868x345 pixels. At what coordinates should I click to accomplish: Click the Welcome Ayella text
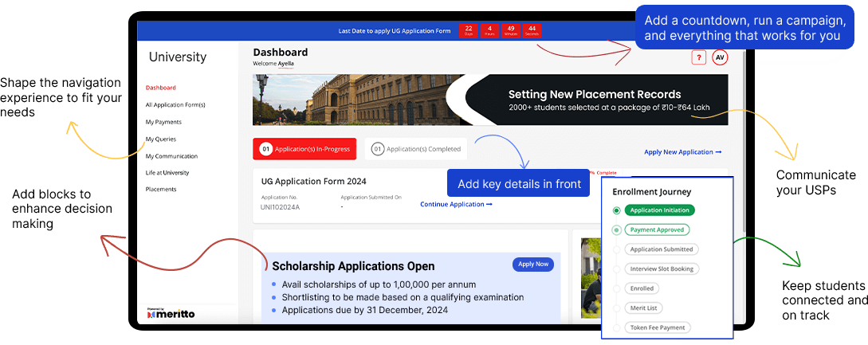coord(273,64)
